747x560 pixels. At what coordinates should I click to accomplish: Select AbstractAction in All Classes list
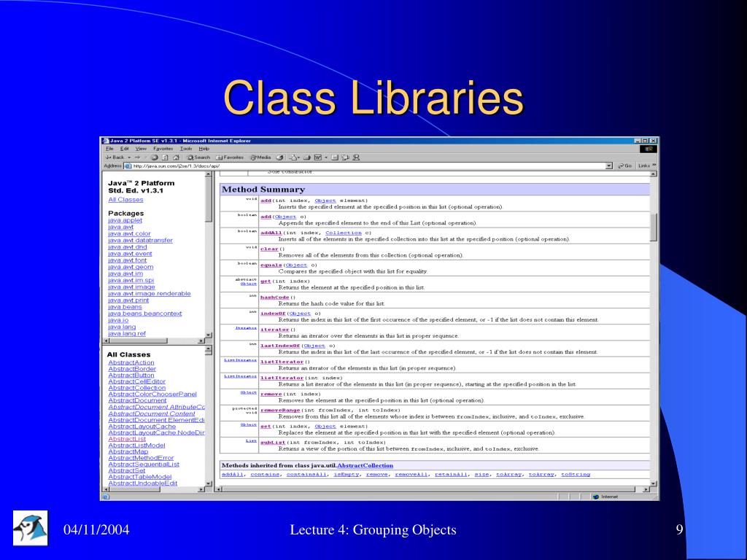131,362
